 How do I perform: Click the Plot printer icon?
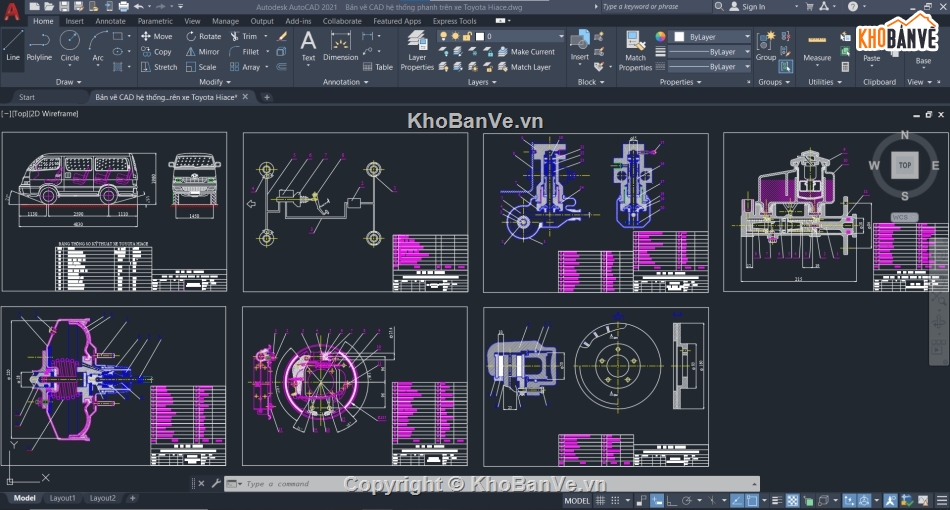tap(123, 7)
